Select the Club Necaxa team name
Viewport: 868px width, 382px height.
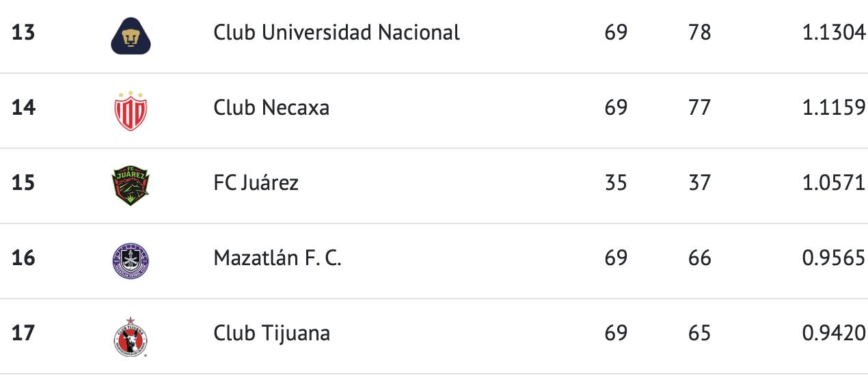coord(271,108)
